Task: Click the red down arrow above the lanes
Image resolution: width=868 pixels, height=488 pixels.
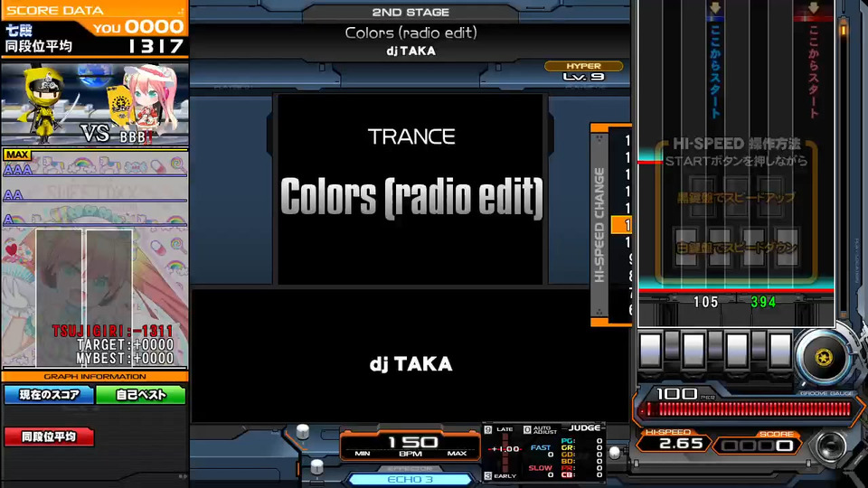Action: [x=813, y=8]
